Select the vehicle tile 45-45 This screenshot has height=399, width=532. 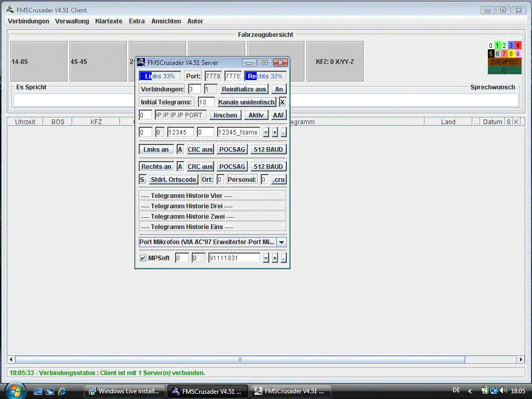(98, 61)
